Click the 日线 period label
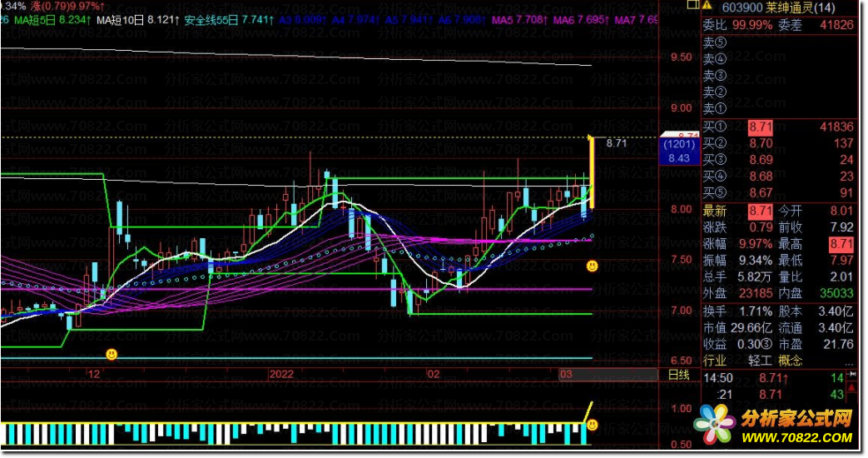Viewport: 868px width, 458px height. [679, 375]
